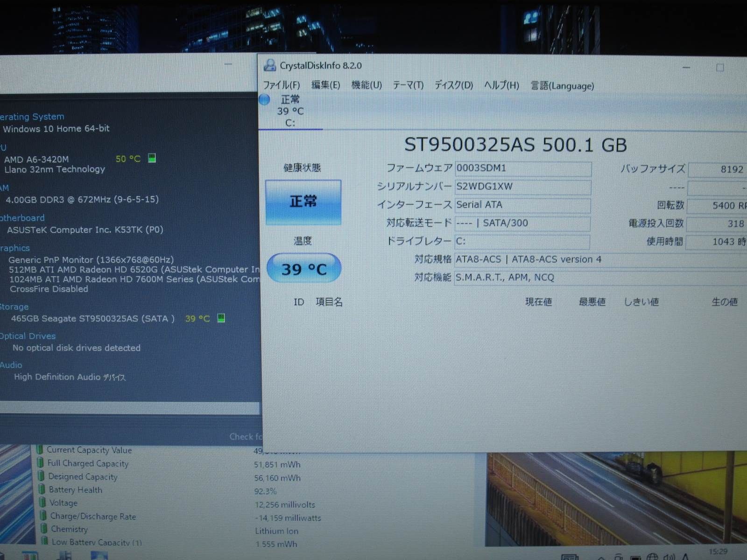
Task: Open the ファイル(F) menu
Action: [x=282, y=85]
